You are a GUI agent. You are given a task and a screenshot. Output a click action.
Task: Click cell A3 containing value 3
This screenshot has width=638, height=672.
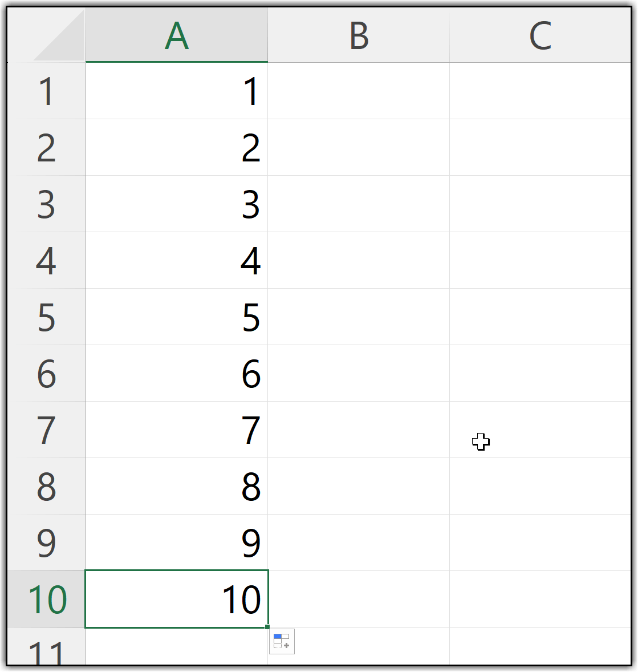(x=176, y=204)
